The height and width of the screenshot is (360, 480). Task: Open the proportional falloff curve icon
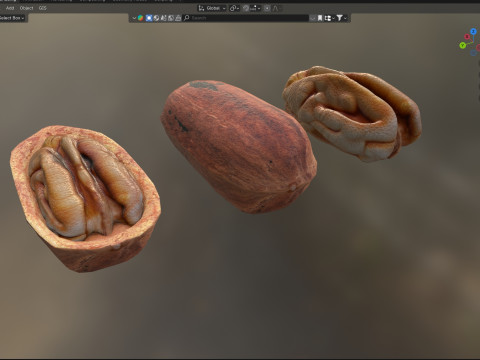pos(275,8)
